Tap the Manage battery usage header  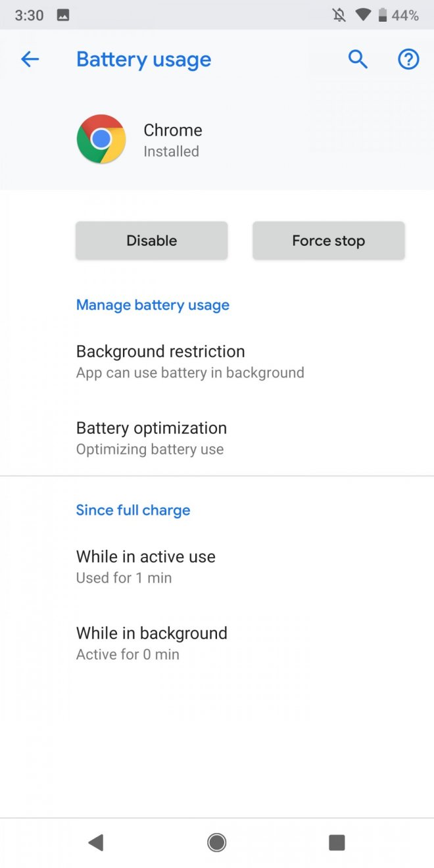153,305
